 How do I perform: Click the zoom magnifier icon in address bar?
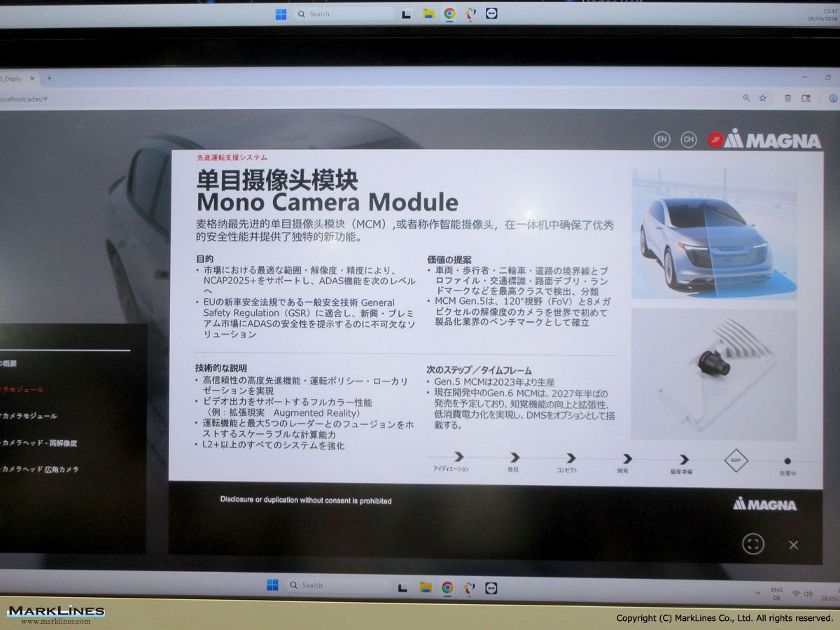(746, 99)
